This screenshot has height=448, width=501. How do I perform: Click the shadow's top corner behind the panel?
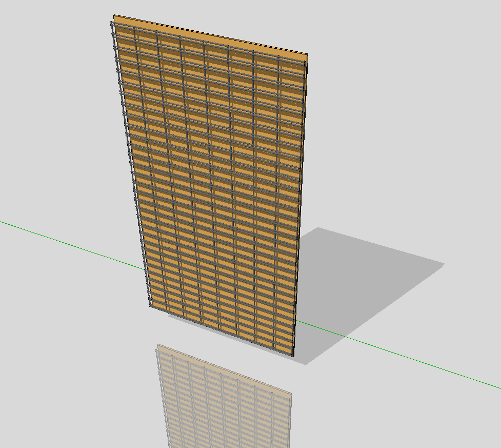319,228
